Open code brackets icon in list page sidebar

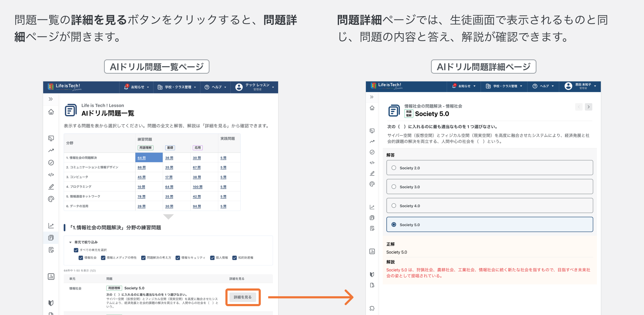click(51, 174)
